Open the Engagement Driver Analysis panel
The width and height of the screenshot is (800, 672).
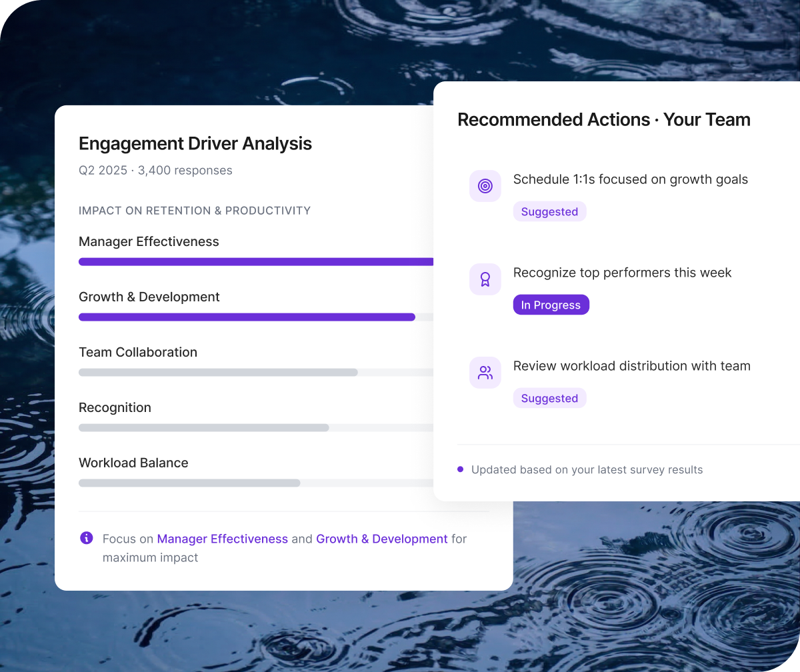(x=195, y=143)
